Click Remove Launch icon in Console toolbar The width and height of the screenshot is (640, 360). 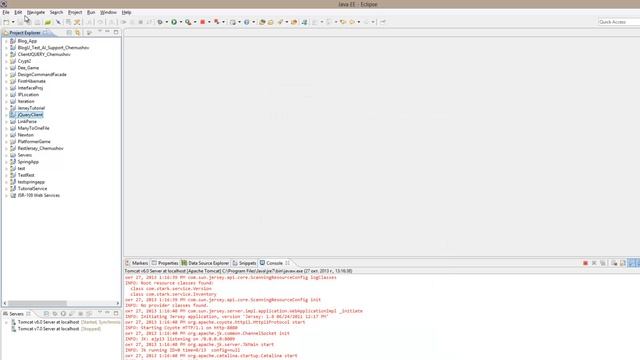click(594, 263)
